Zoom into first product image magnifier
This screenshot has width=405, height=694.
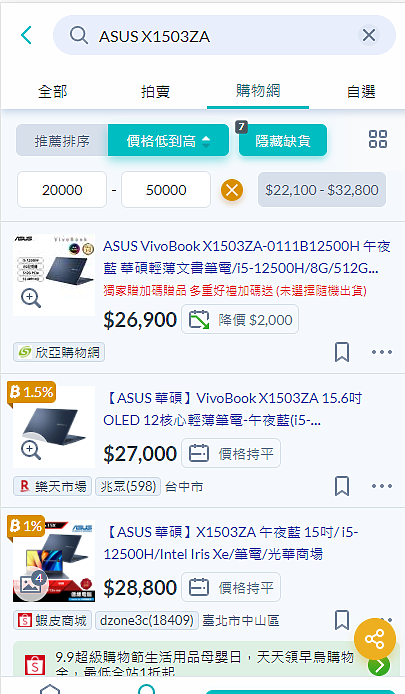coord(31,298)
